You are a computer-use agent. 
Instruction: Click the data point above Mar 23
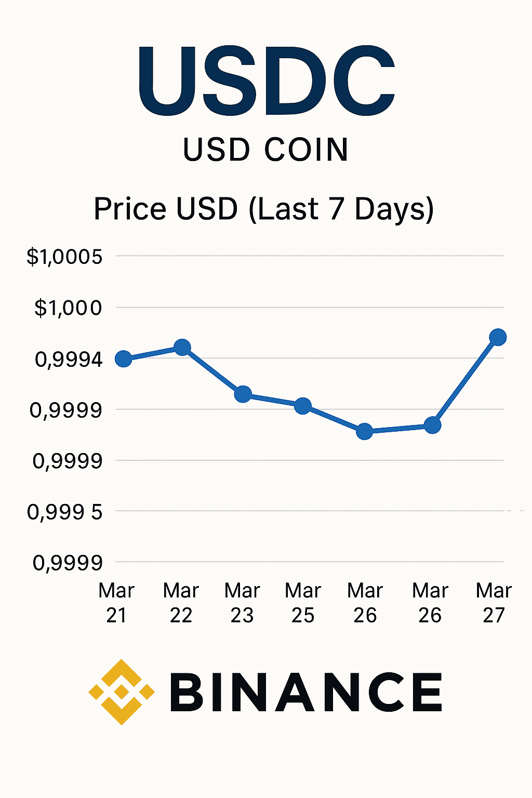pos(243,394)
